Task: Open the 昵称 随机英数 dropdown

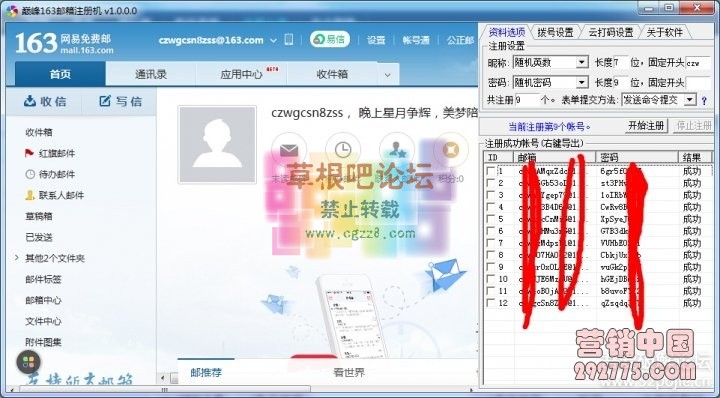Action: click(550, 62)
